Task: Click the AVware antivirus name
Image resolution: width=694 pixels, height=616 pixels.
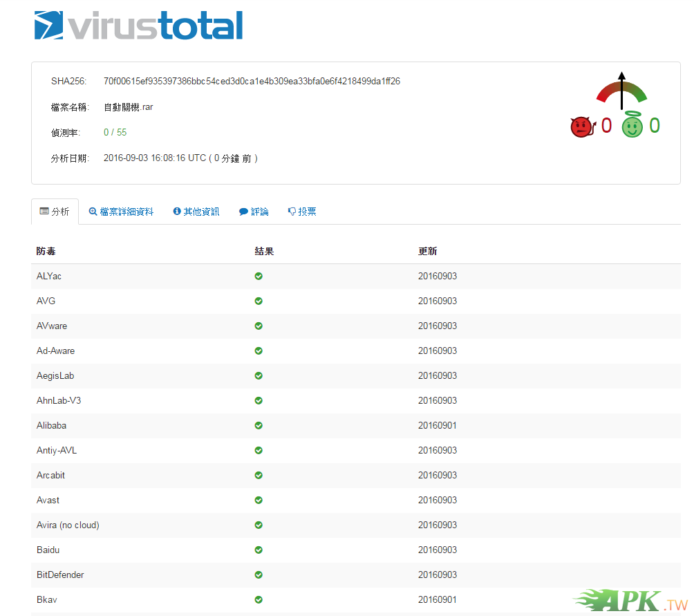Action: (52, 326)
